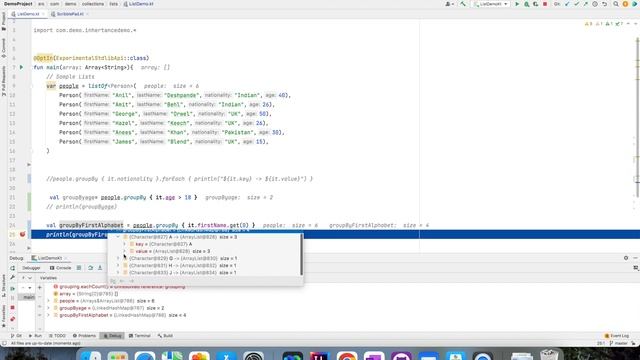Click the Git push arrow icon
Viewport: 640px width, 360px height.
point(586,4)
